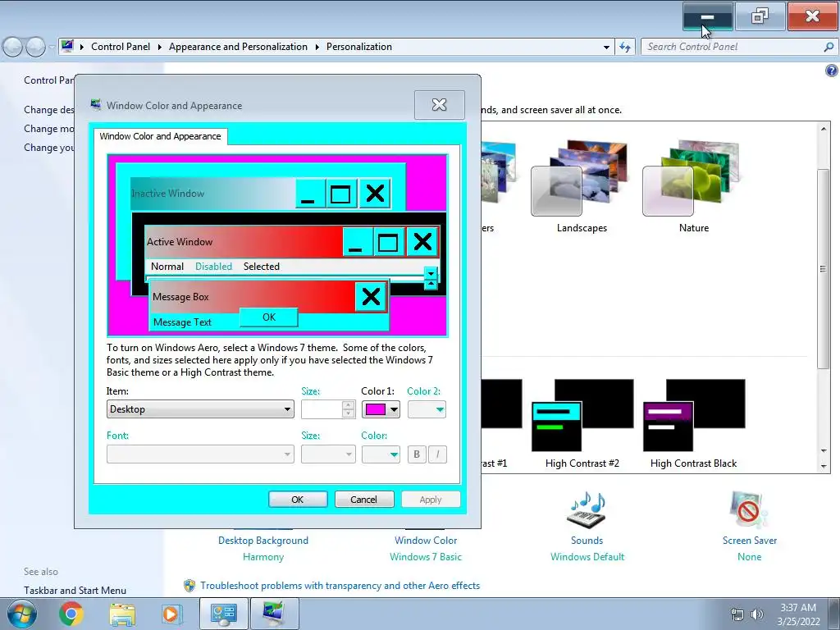Expand the address bar history dropdown
This screenshot has height=630, width=840.
click(606, 47)
